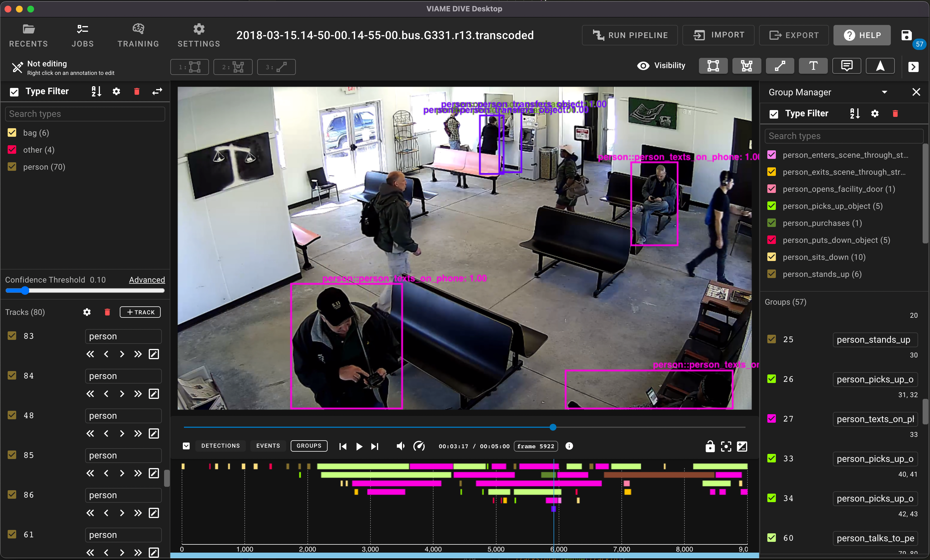This screenshot has width=930, height=560.
Task: Switch to the Detections timeline tab
Action: pyautogui.click(x=220, y=446)
